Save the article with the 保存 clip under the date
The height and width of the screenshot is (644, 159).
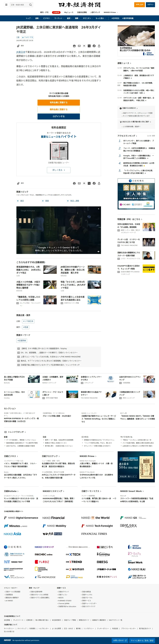pos(20,46)
